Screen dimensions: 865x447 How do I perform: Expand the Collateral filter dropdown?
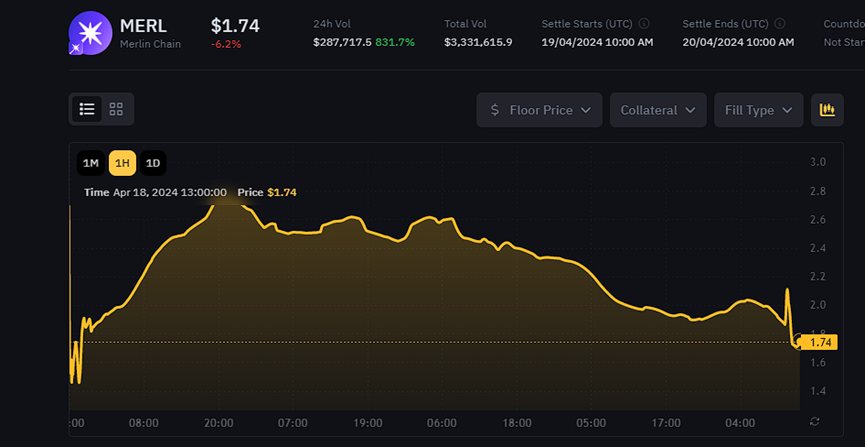pyautogui.click(x=658, y=110)
